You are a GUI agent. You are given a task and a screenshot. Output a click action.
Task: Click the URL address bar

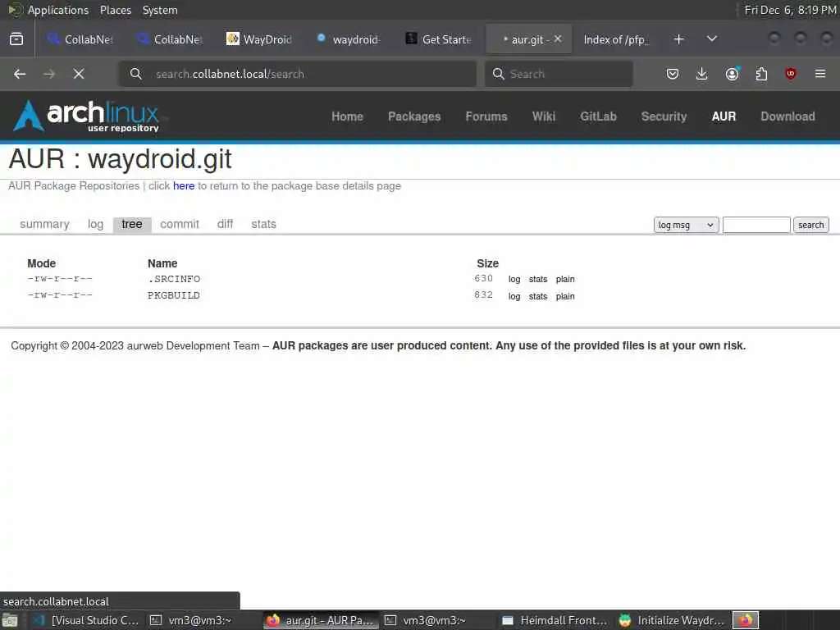point(297,74)
